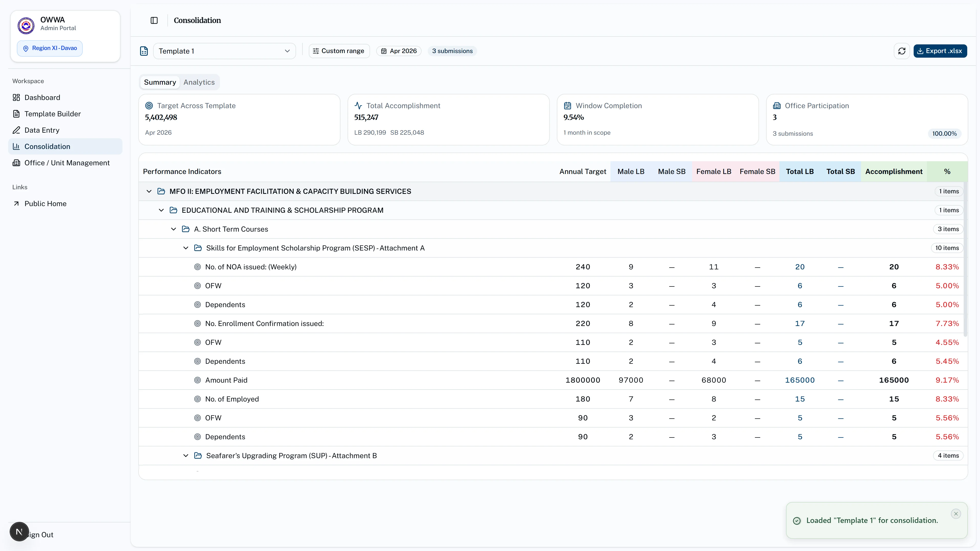Click the 515,247 total accomplishment value
Screen dimensions: 980x551
click(366, 118)
